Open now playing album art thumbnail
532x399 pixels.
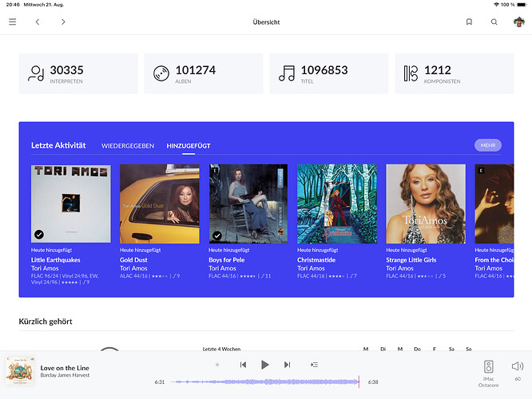[x=20, y=370]
